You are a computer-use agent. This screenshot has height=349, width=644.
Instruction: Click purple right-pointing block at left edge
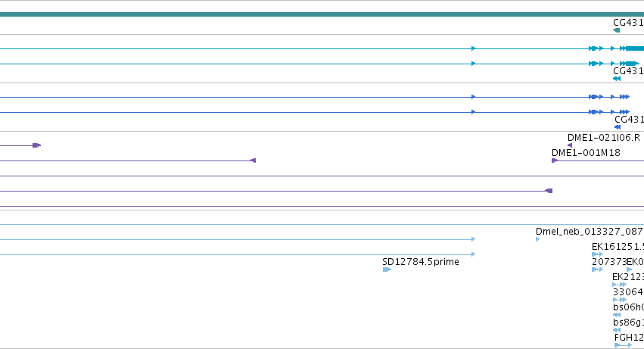coord(36,145)
